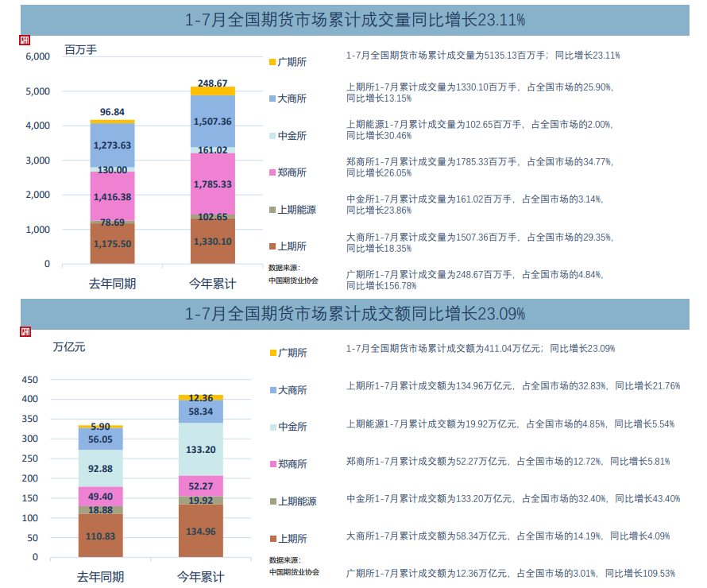Screen dimensions: 707x588
Task: Click the 12.36 label atop turnover bar
Action: 201,398
